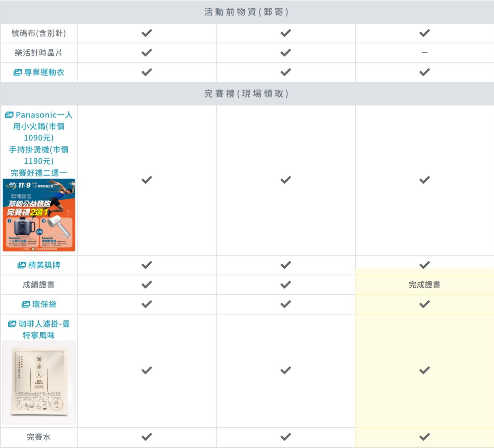Click the picture icon next to 精美獎牌
This screenshot has height=448, width=494.
coord(22,265)
